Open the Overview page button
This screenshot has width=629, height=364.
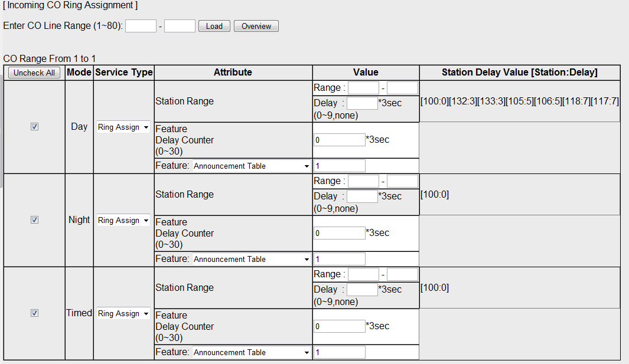256,26
